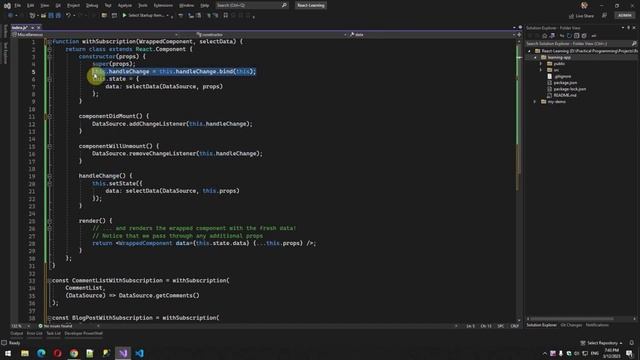Open the File menu
640x360 pixels.
tap(18, 5)
